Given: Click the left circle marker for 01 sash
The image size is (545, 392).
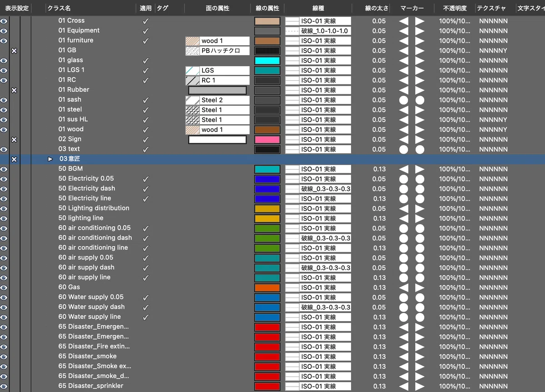Looking at the screenshot, I should (403, 100).
